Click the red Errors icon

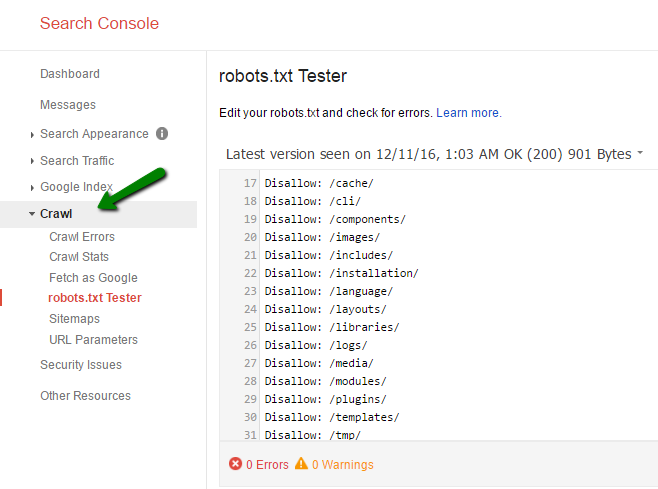point(235,464)
